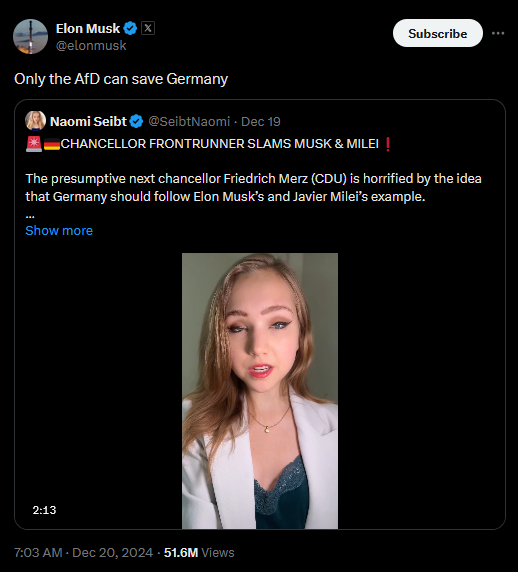Subscribe to Elon Musk
This screenshot has height=572, width=518.
click(x=437, y=33)
